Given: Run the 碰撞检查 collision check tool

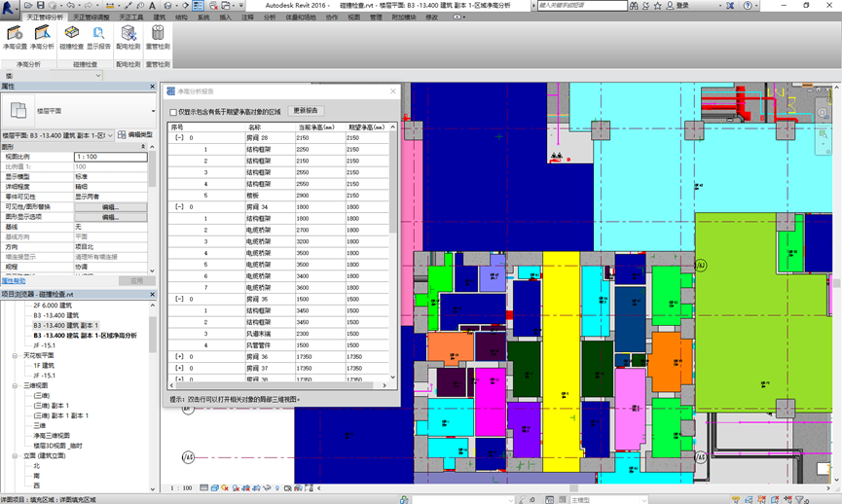Looking at the screenshot, I should click(71, 38).
